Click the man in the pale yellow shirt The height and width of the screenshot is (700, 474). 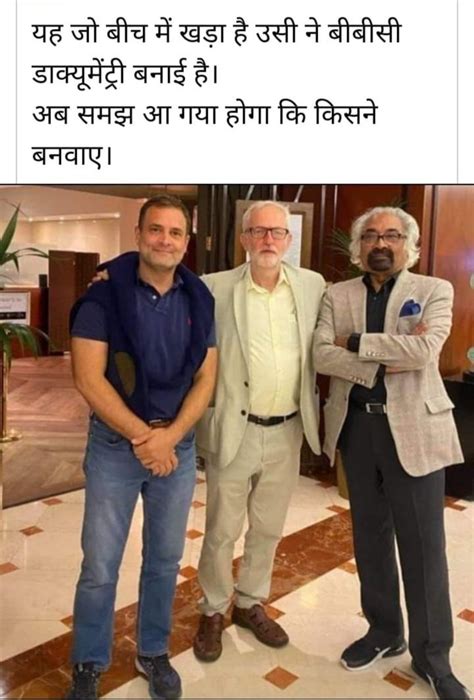pos(260,429)
